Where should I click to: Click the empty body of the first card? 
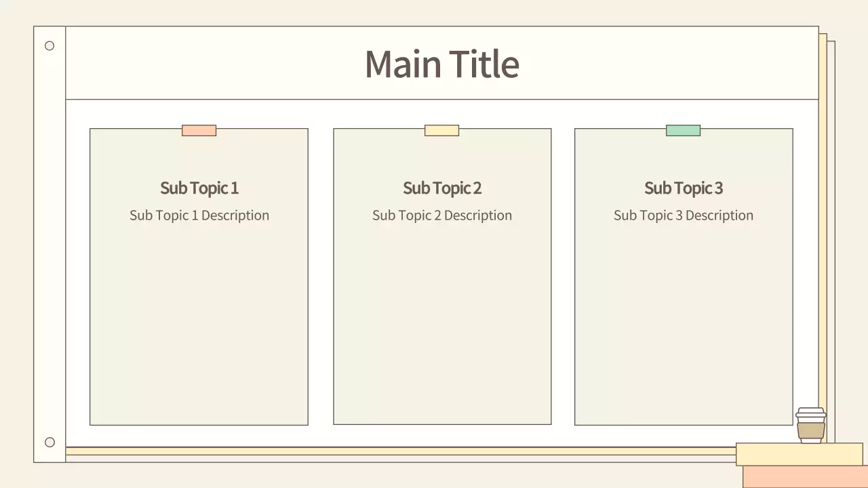(x=199, y=325)
